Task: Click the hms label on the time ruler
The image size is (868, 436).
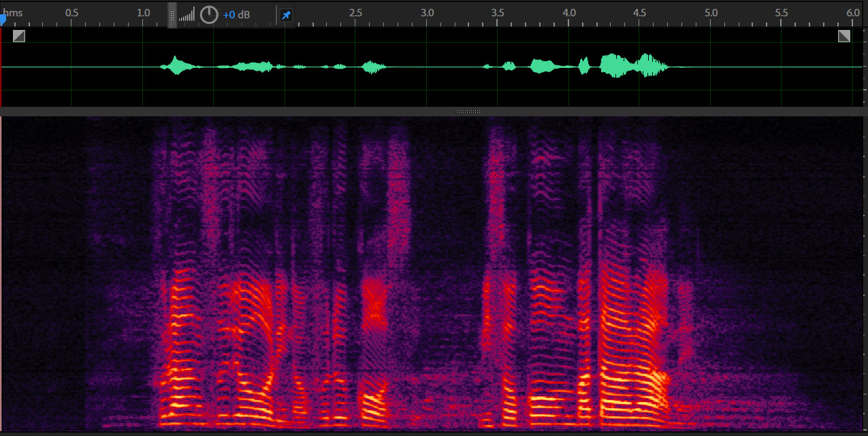Action: point(12,13)
